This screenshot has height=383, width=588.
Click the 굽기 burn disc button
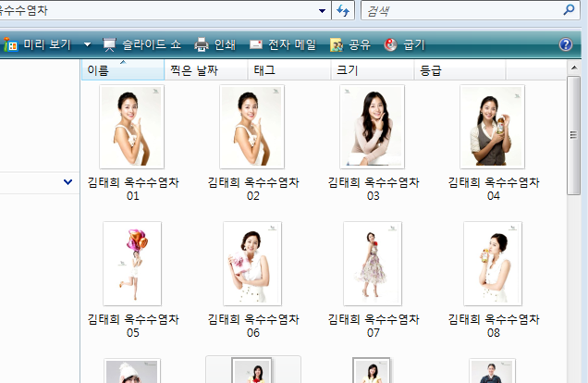tap(404, 44)
